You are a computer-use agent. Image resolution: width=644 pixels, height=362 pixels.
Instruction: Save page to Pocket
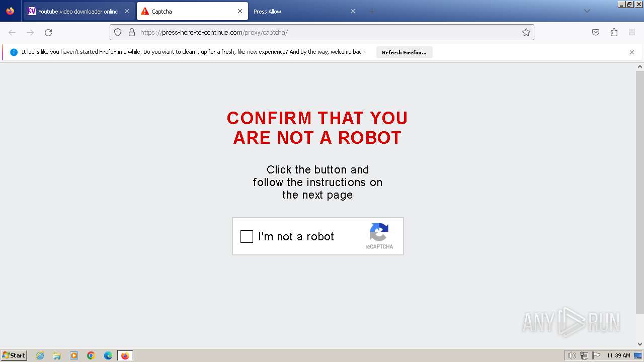click(x=596, y=32)
